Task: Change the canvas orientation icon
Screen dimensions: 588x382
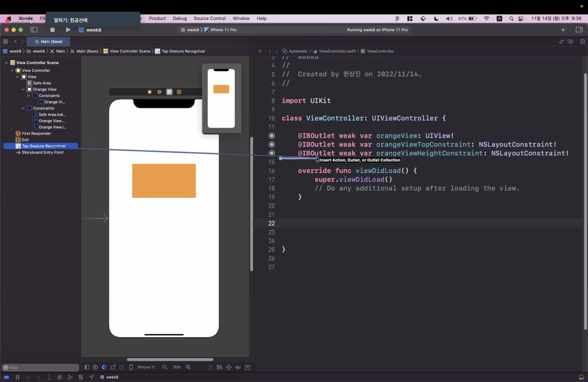Action: [x=113, y=367]
